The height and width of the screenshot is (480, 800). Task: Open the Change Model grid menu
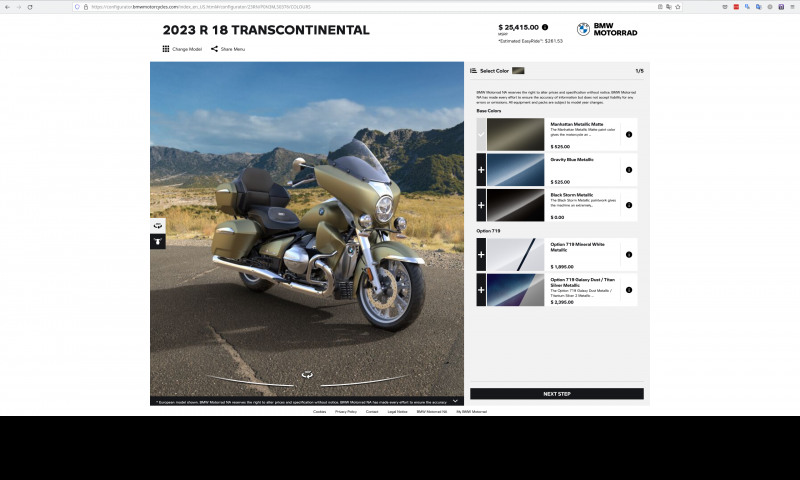[182, 49]
